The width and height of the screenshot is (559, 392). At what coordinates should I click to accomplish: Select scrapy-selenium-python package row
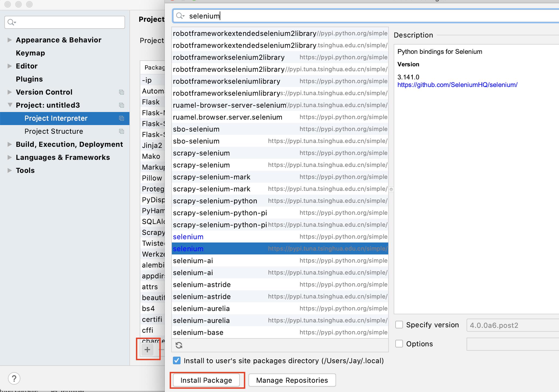click(x=280, y=201)
